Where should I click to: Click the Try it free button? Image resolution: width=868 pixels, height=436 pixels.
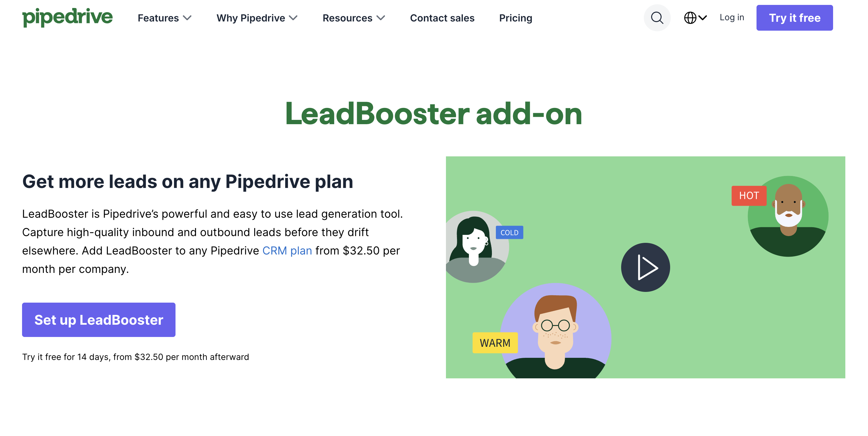pyautogui.click(x=794, y=18)
